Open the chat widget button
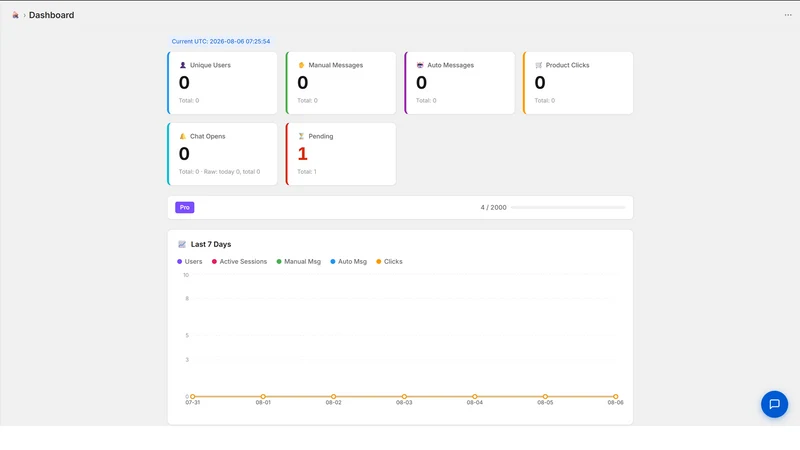800x450 pixels. (774, 404)
